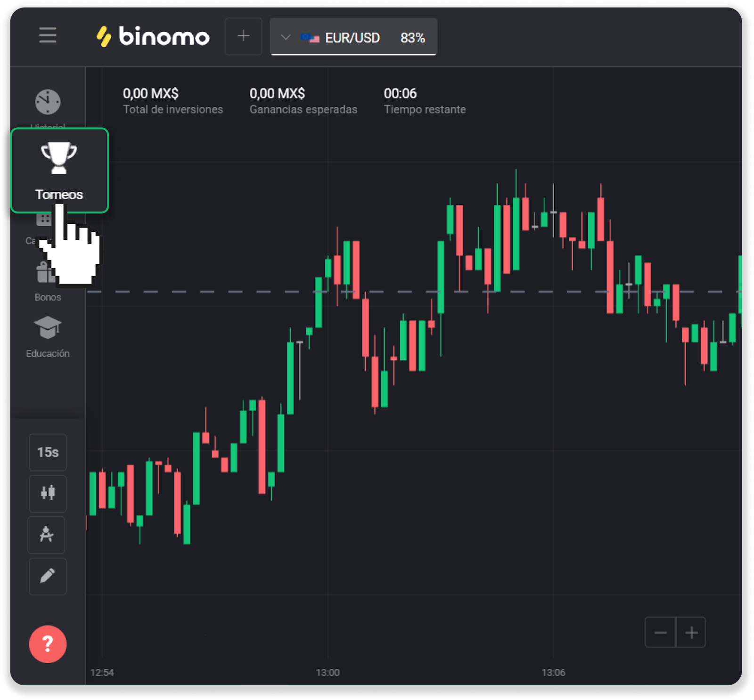Viewport: 754px width, 700px height.
Task: Click the 13:06 time axis label
Action: [x=553, y=672]
